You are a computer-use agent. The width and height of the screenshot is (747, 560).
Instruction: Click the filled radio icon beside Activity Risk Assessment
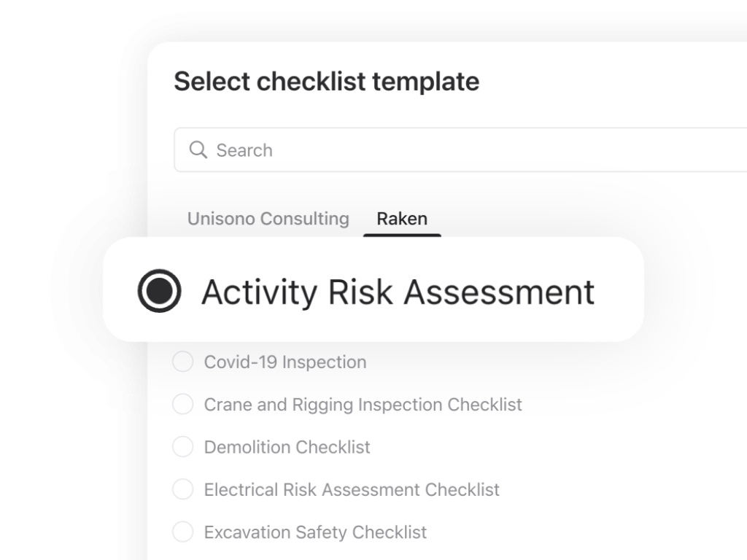click(x=159, y=292)
